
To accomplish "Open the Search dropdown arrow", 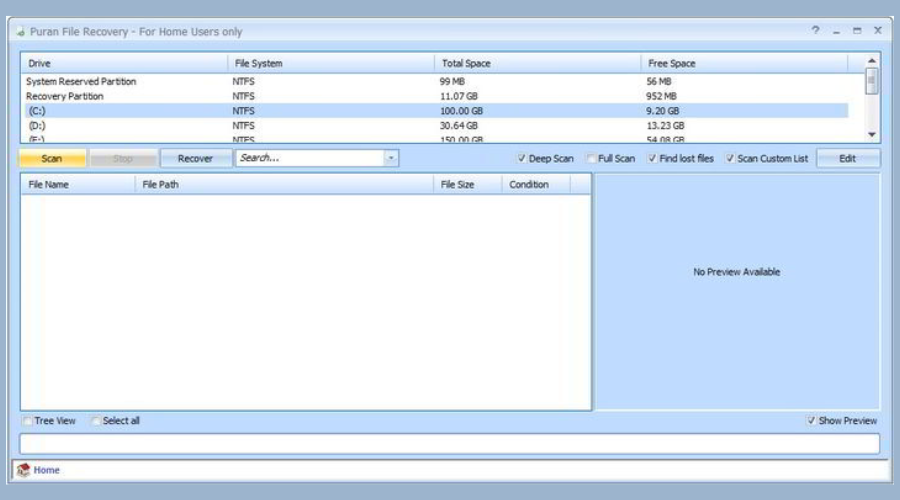I will (390, 158).
